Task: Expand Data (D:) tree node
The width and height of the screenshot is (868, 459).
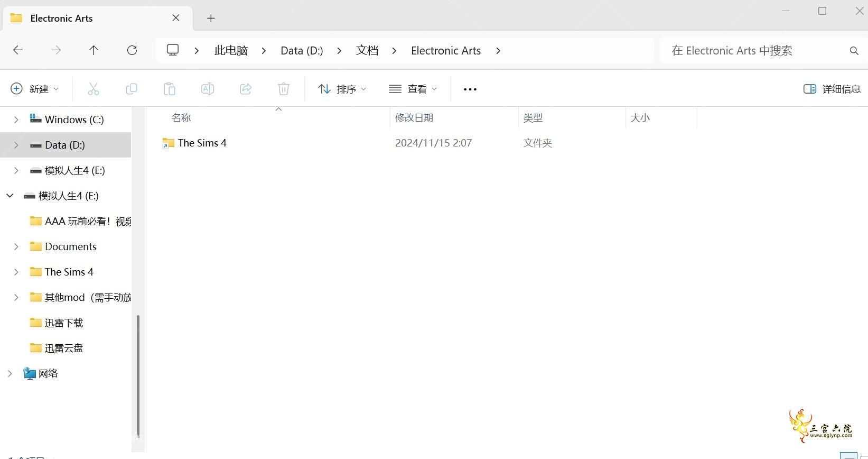Action: coord(16,145)
